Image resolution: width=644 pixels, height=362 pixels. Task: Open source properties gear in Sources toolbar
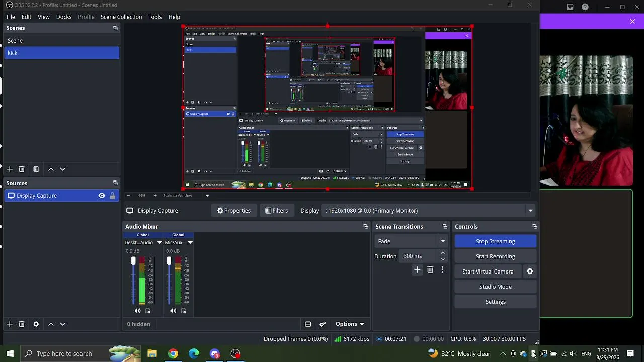[36, 324]
